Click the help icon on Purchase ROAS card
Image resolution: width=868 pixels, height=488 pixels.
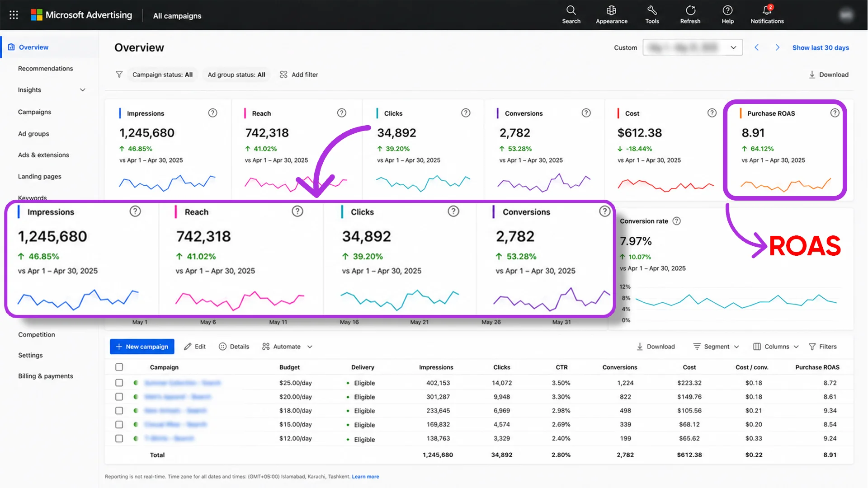[835, 113]
